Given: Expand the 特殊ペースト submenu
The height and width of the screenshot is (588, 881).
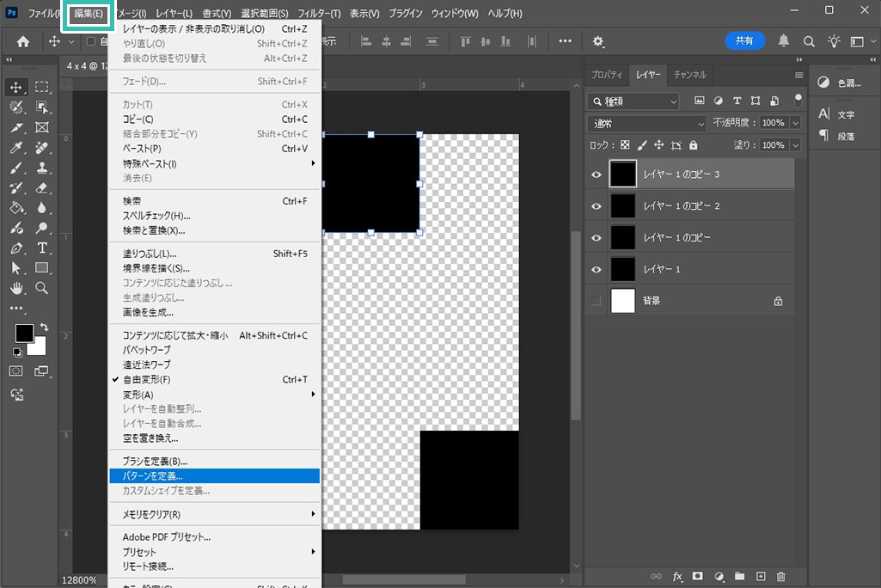Looking at the screenshot, I should (x=215, y=163).
